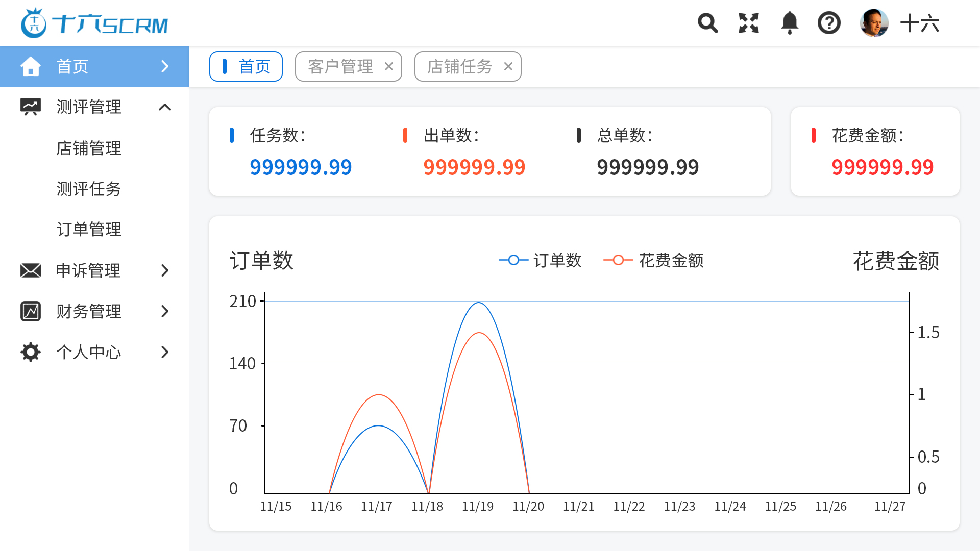Image resolution: width=980 pixels, height=551 pixels.
Task: Click the search magnifier icon
Action: pyautogui.click(x=707, y=23)
